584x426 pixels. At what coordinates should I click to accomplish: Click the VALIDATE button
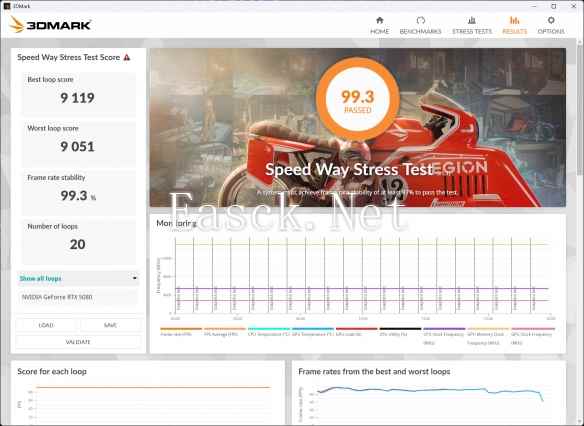click(x=78, y=342)
